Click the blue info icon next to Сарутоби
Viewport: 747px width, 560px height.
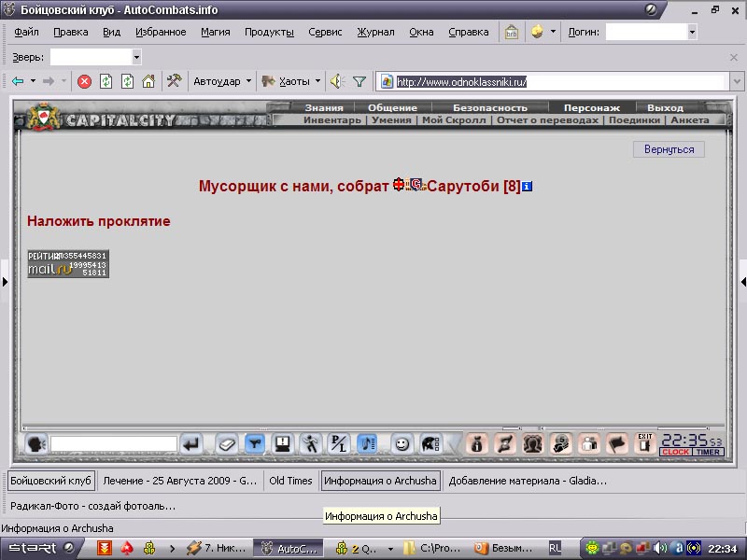(527, 187)
